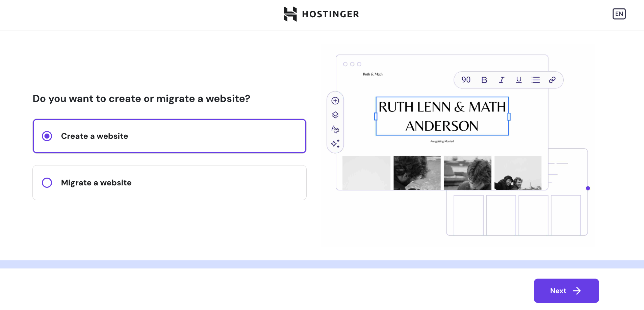Select the couple photo thumbnail in gallery
The image size is (644, 310).
coord(518,173)
